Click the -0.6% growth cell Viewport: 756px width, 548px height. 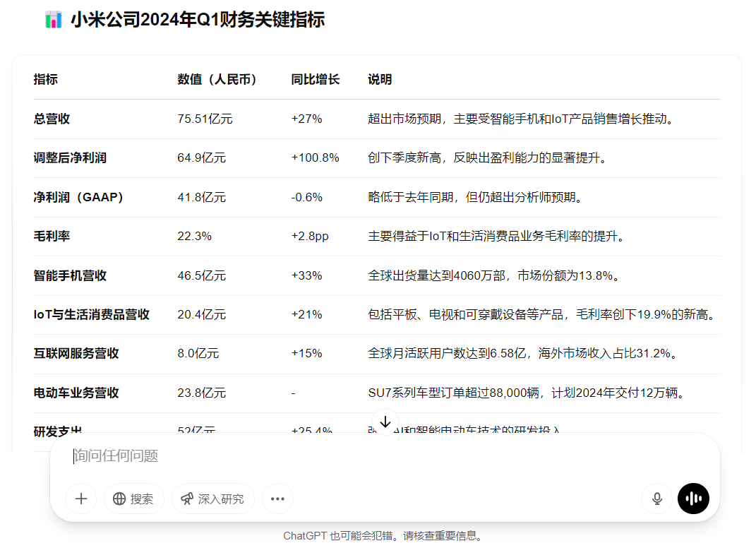click(x=306, y=197)
